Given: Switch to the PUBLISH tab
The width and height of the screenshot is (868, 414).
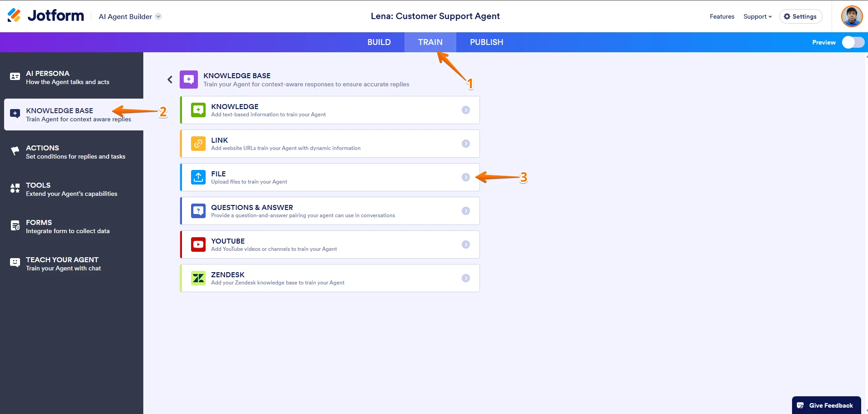Looking at the screenshot, I should click(x=486, y=42).
